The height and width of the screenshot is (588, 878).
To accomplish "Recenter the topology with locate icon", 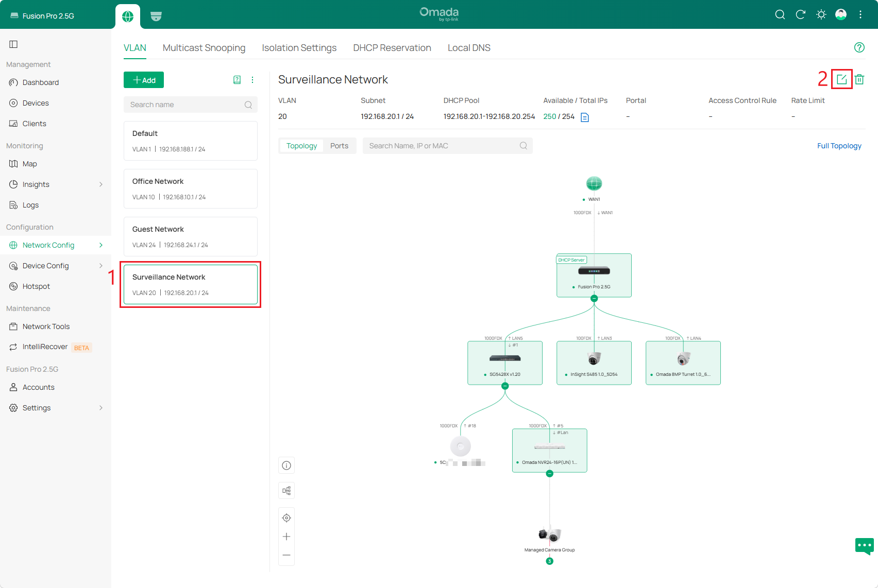I will pos(286,518).
